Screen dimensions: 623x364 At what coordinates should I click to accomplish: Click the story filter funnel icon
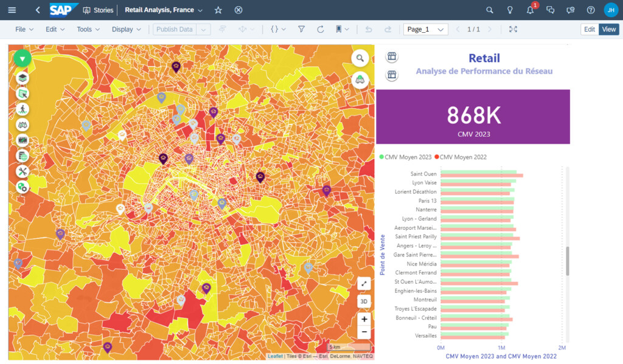[302, 29]
